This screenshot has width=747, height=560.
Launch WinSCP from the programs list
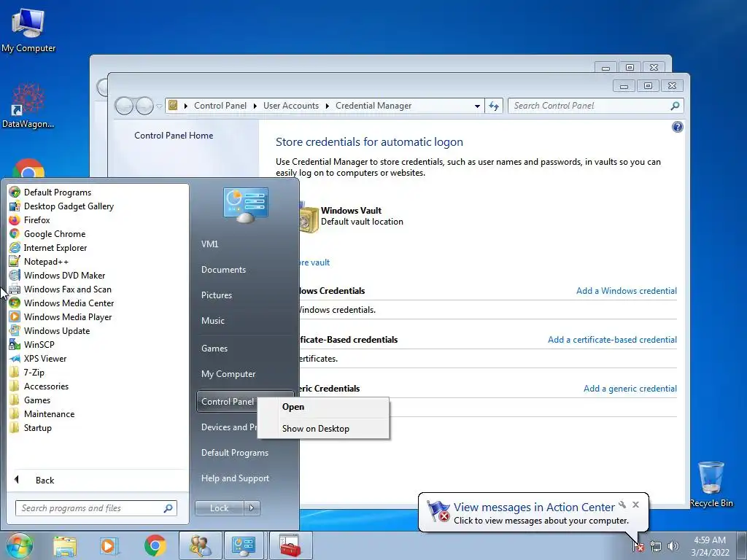pos(39,344)
